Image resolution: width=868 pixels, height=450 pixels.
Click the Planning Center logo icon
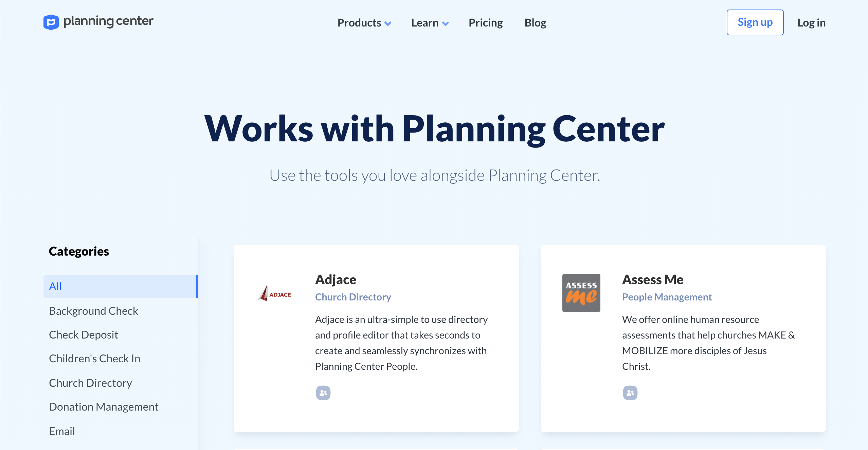51,22
